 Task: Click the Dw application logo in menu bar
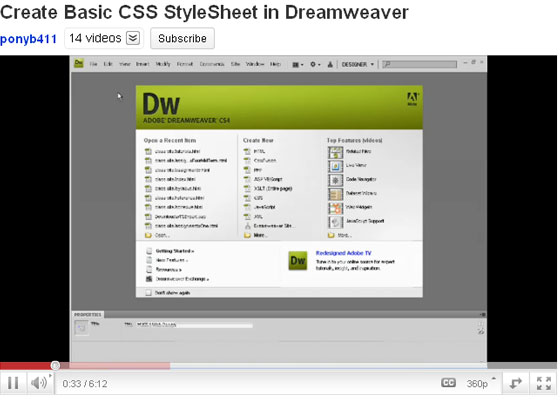pos(79,64)
